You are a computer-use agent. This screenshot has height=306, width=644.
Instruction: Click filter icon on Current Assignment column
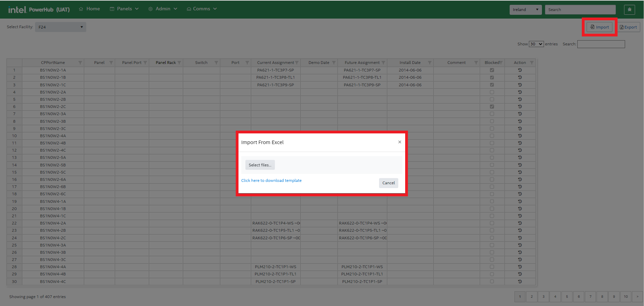297,63
